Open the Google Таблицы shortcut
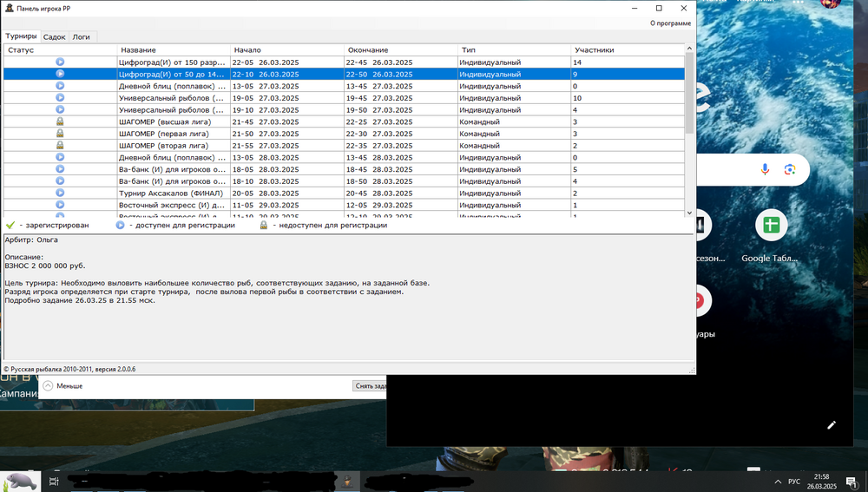This screenshot has height=492, width=868. tap(770, 226)
